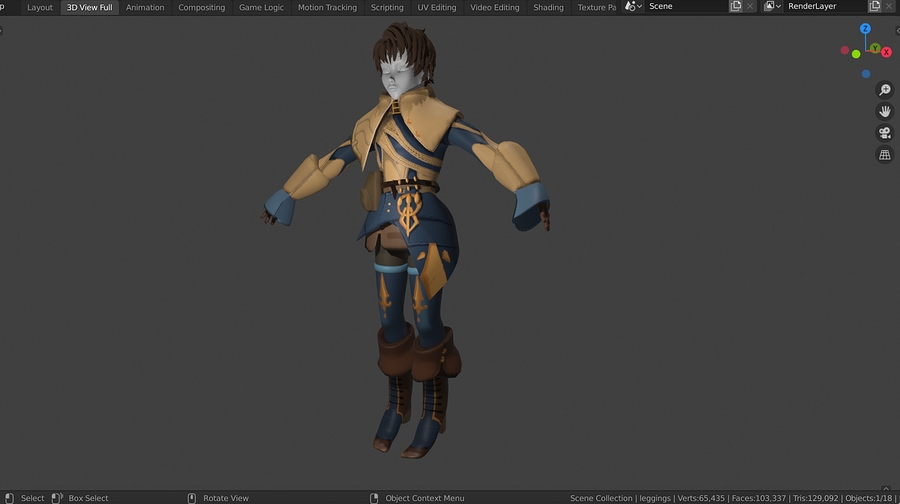
Task: Click the zoom view magnifier icon
Action: point(884,90)
